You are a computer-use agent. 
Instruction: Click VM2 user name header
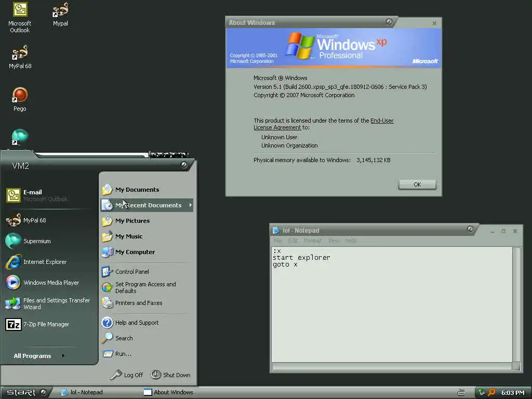21,166
